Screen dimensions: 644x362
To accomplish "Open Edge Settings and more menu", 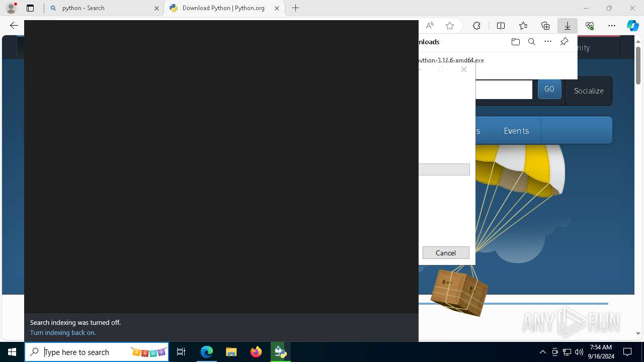I will [x=612, y=26].
